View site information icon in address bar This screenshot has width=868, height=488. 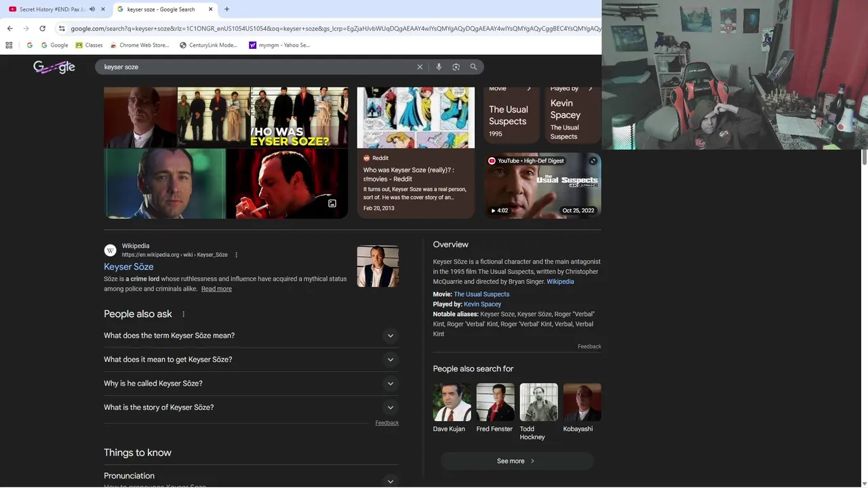pyautogui.click(x=62, y=28)
